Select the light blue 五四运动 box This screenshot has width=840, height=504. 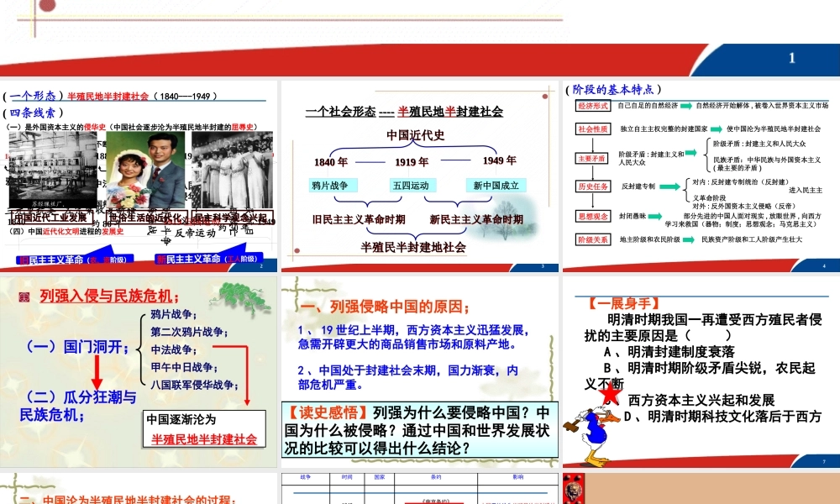pyautogui.click(x=412, y=186)
